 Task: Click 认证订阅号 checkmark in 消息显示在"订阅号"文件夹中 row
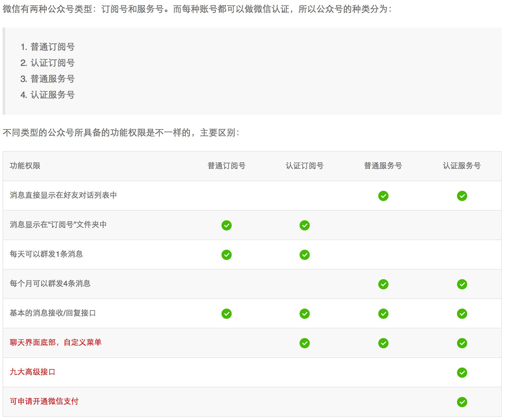[x=304, y=225]
